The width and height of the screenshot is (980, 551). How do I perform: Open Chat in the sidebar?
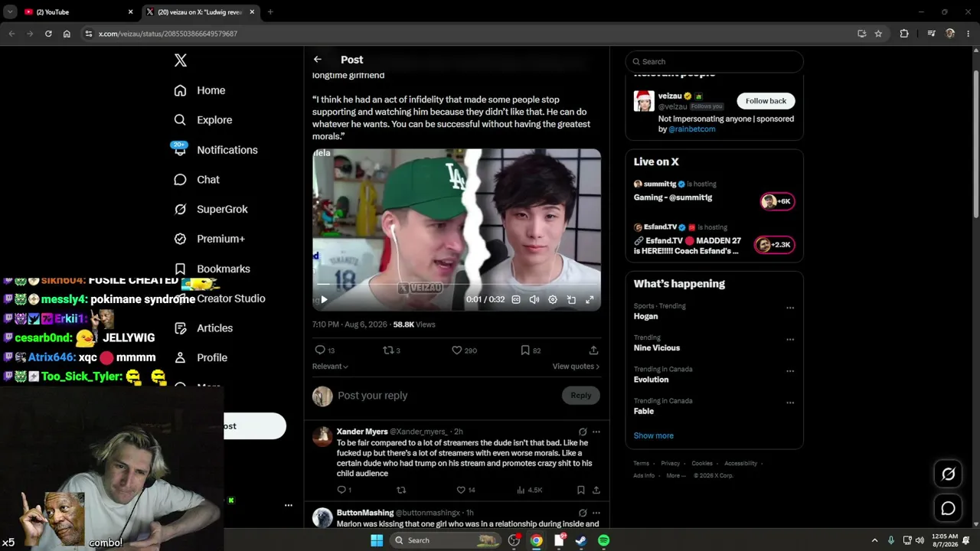(197, 180)
